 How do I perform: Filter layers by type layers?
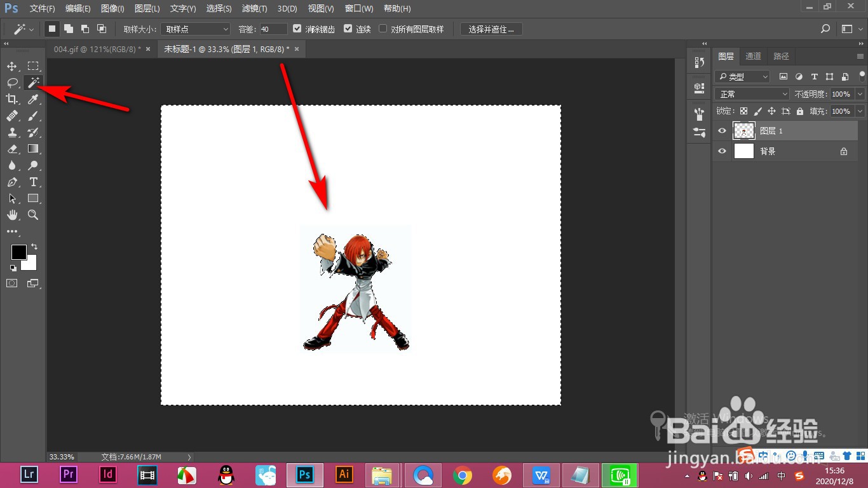tap(814, 76)
